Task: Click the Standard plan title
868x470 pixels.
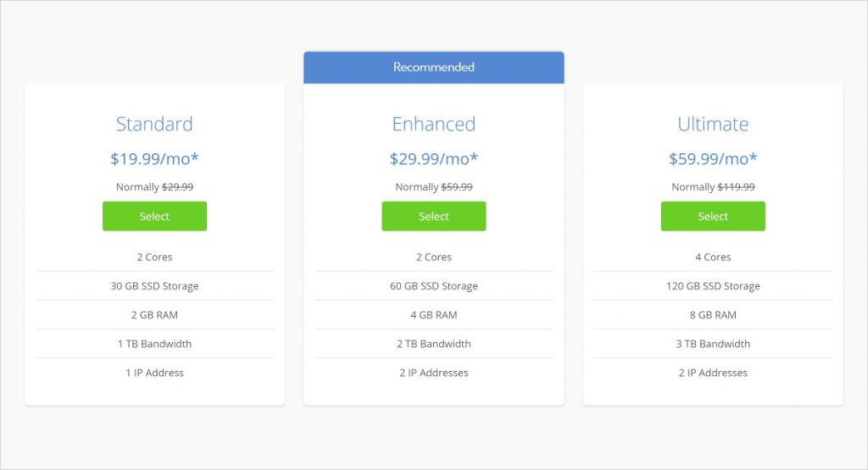Action: point(154,124)
